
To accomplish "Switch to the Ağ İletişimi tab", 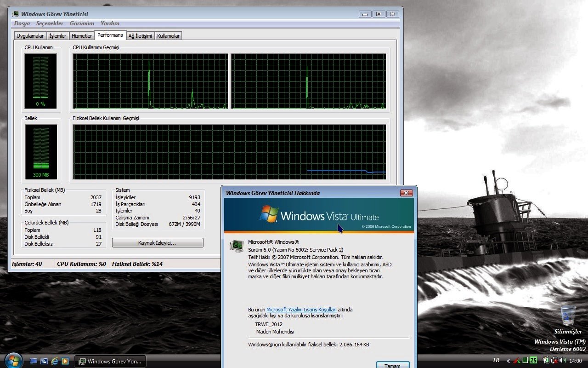I will pyautogui.click(x=140, y=36).
